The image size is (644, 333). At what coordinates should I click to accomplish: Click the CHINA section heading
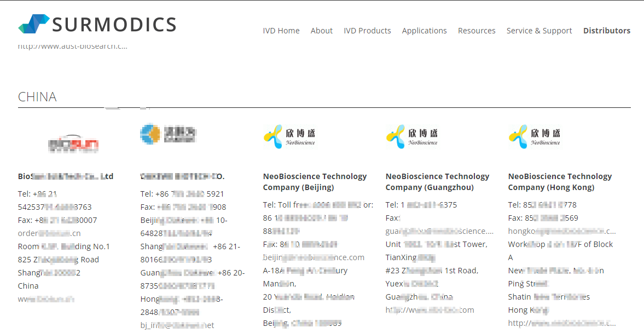[x=37, y=97]
